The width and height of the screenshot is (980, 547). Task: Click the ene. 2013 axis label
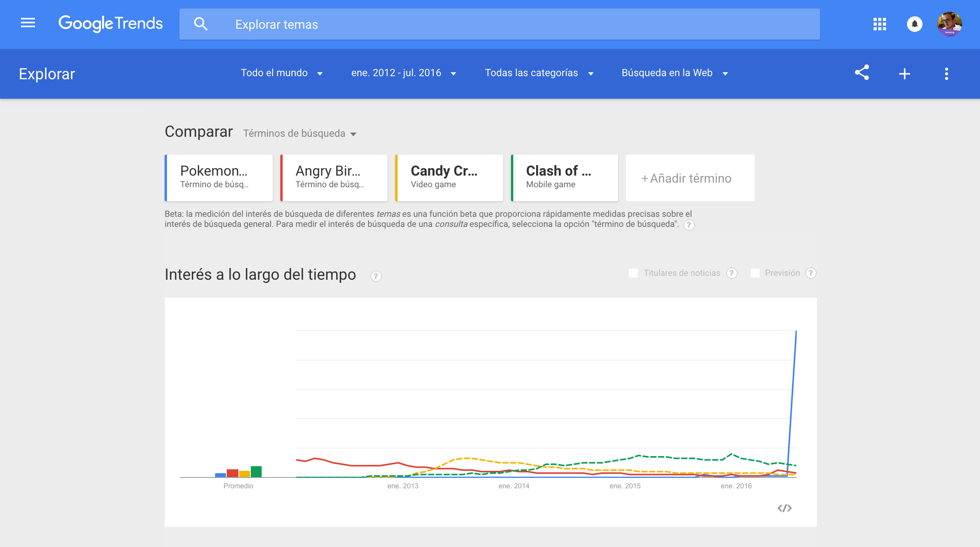pos(403,486)
